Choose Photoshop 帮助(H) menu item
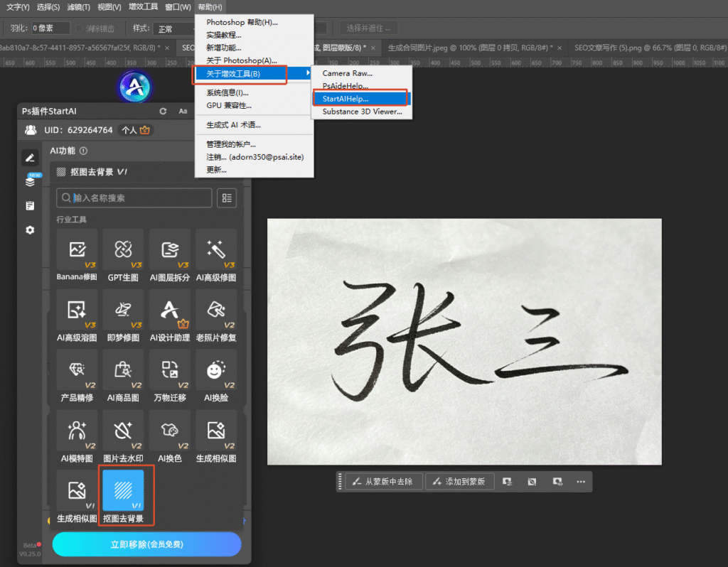The width and height of the screenshot is (728, 567). (254, 22)
